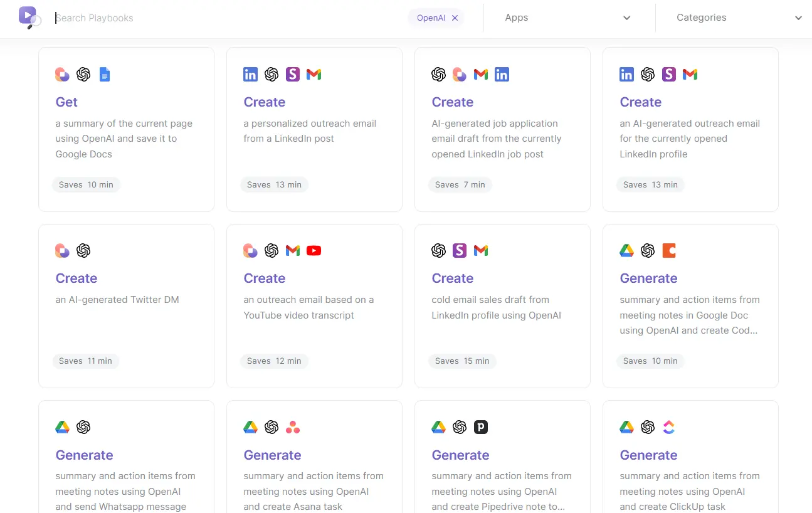Click Gmail icon on LinkedIn profile outreach card
The image size is (812, 513).
(x=690, y=75)
